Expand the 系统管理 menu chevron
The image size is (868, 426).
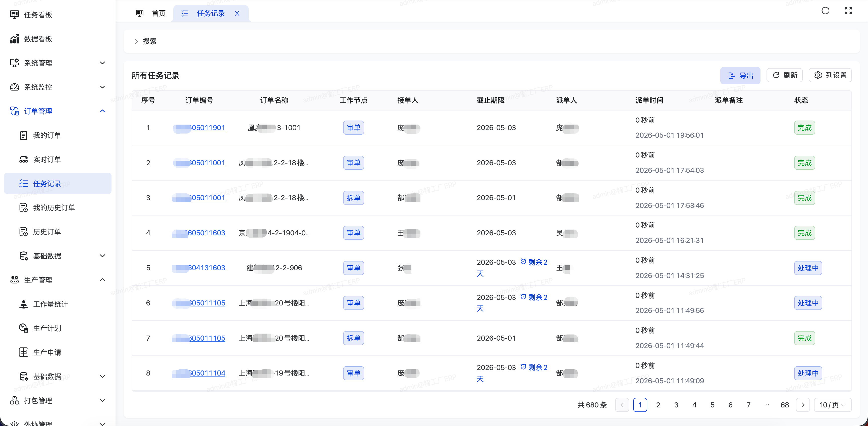coord(102,63)
